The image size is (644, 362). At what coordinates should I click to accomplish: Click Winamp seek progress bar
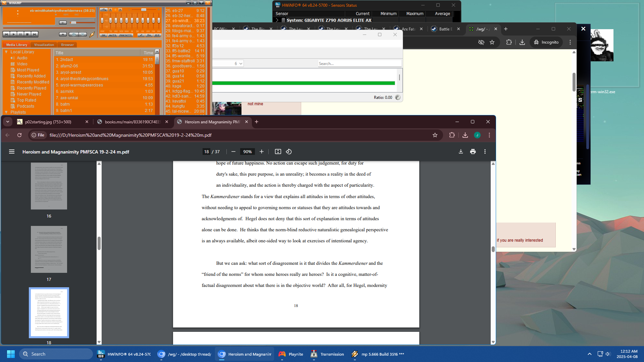(49, 27)
